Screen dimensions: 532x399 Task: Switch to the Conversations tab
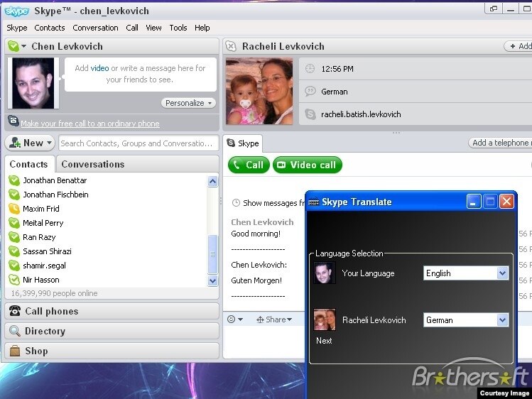[93, 164]
